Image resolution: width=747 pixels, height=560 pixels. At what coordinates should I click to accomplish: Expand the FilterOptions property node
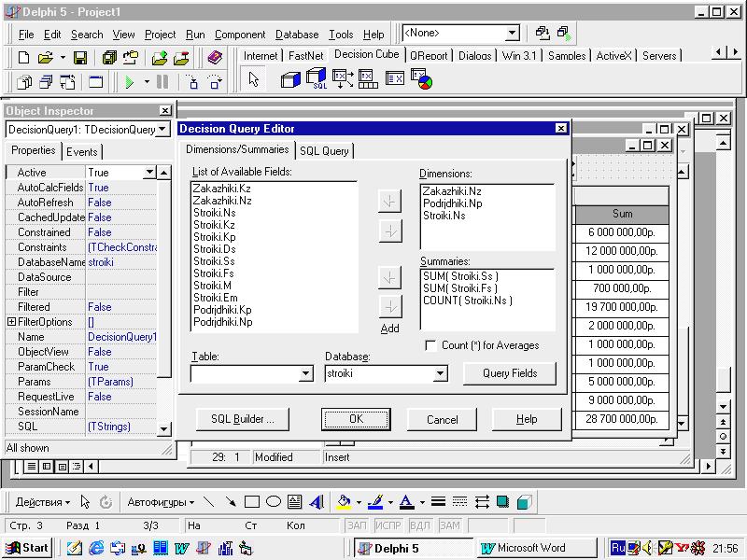pyautogui.click(x=12, y=322)
